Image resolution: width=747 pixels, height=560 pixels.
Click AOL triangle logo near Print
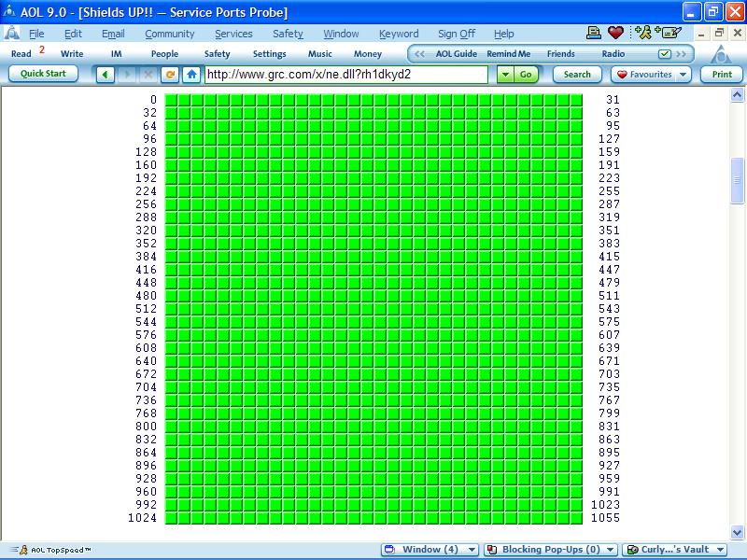click(721, 55)
